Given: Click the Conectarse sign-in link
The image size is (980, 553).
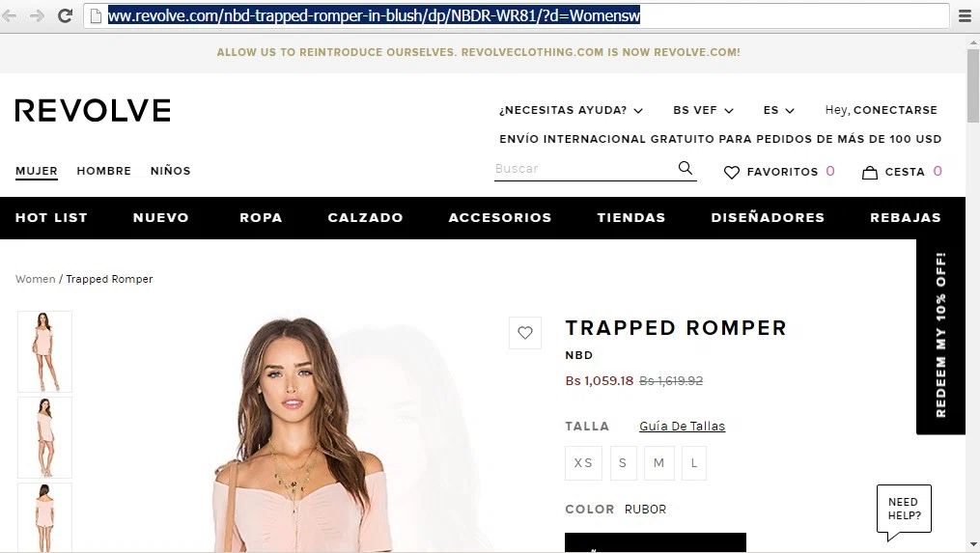Looking at the screenshot, I should coord(895,110).
